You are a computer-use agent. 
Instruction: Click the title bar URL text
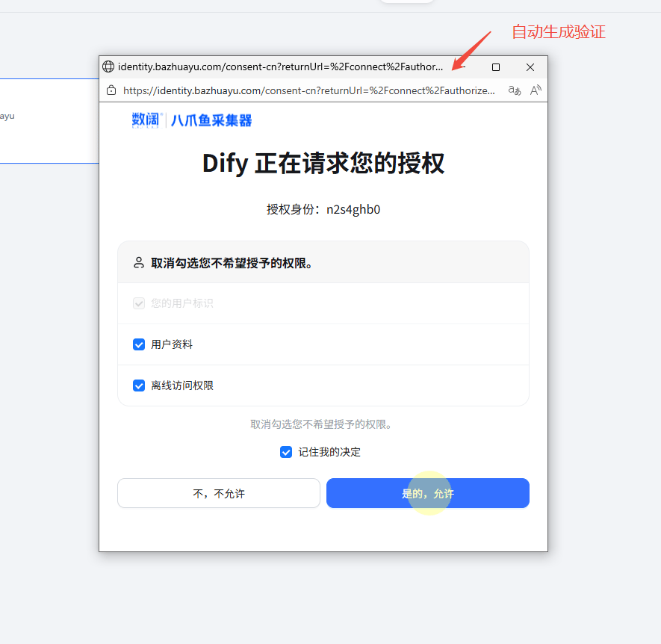point(280,66)
